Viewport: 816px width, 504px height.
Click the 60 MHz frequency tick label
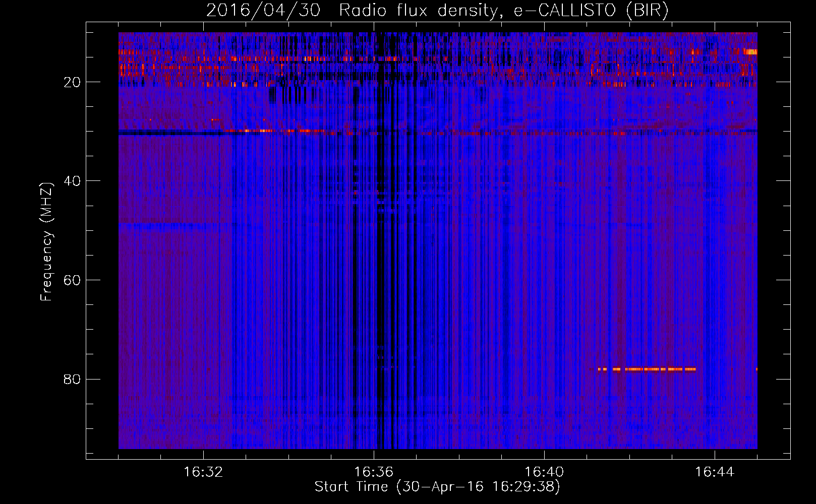pyautogui.click(x=72, y=280)
